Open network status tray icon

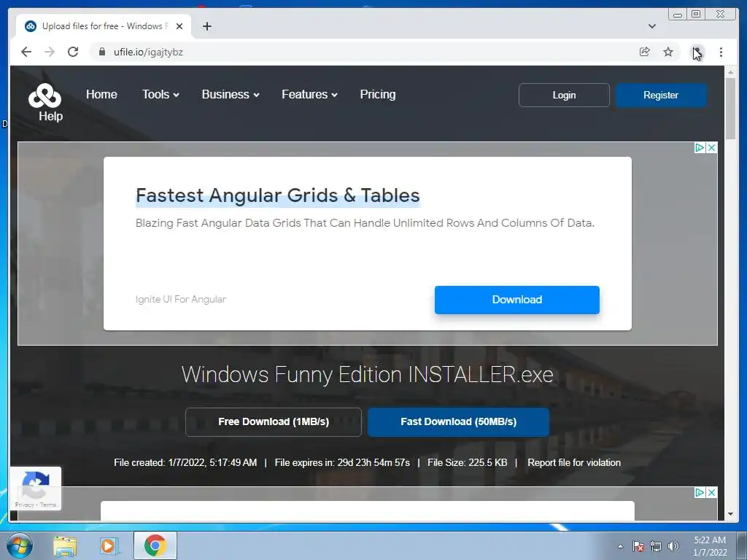[x=656, y=546]
